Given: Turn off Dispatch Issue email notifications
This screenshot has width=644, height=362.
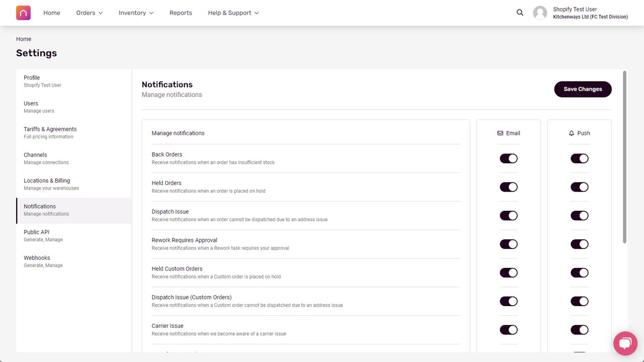Looking at the screenshot, I should [x=508, y=215].
